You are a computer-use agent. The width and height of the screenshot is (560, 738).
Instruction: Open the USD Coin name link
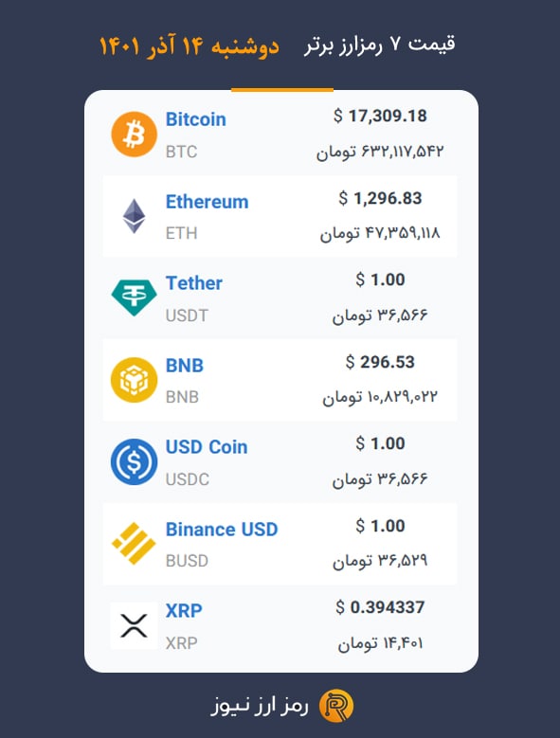point(207,447)
